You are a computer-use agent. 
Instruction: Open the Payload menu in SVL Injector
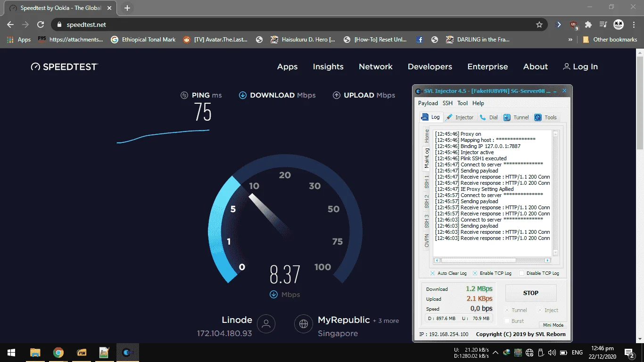click(x=428, y=103)
